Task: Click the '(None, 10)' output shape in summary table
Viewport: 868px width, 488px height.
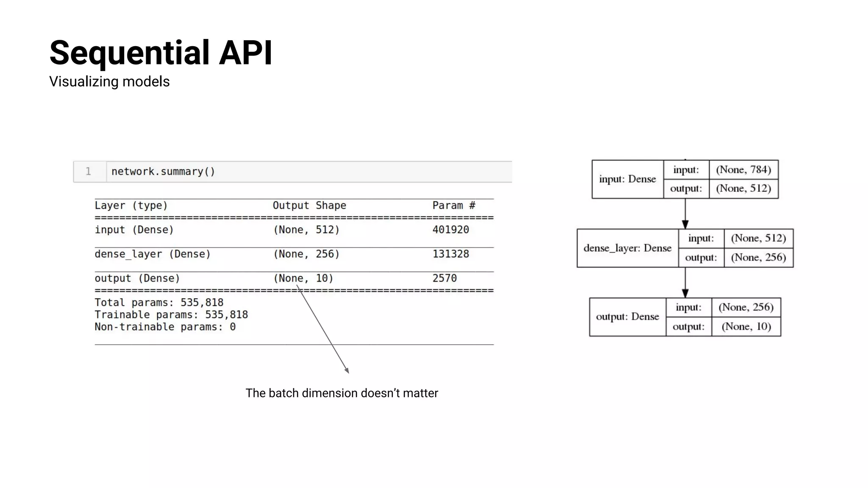Action: tap(303, 278)
